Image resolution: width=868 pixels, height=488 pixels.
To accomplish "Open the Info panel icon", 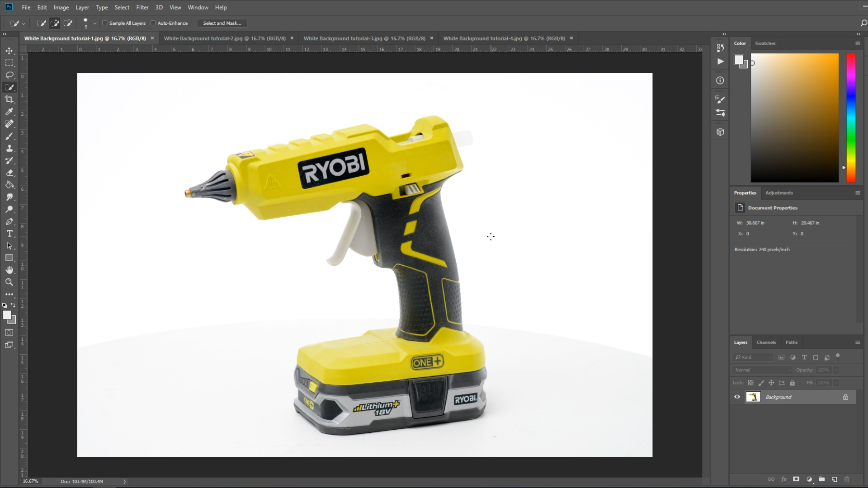I will (x=720, y=80).
